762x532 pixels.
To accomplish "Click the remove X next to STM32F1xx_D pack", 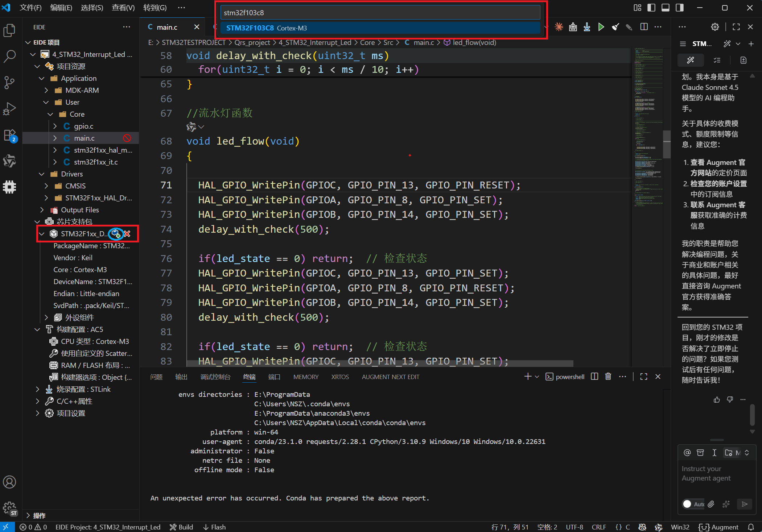I will click(x=127, y=234).
